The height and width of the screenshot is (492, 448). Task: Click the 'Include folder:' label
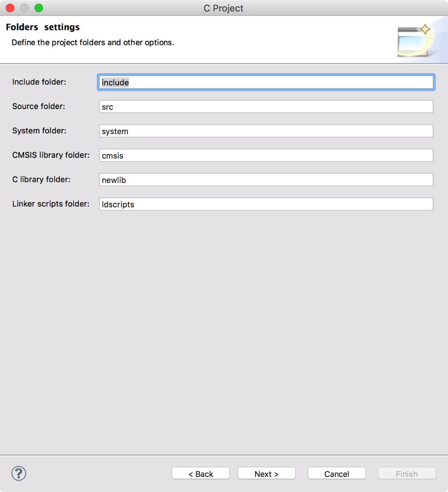(x=39, y=82)
